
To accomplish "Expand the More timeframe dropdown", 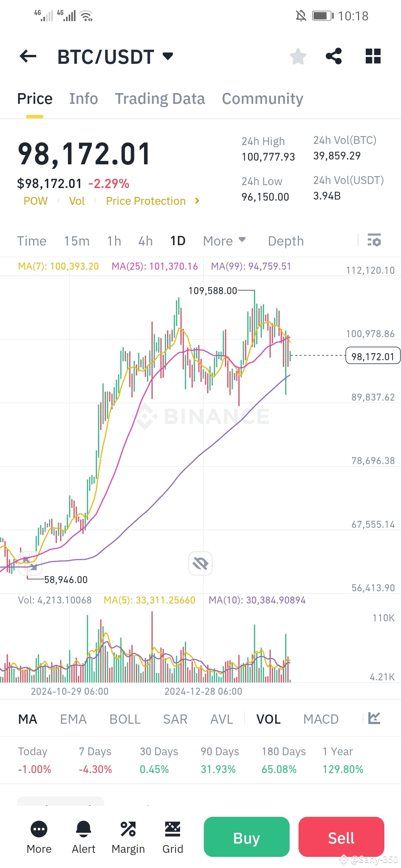I will click(x=224, y=241).
